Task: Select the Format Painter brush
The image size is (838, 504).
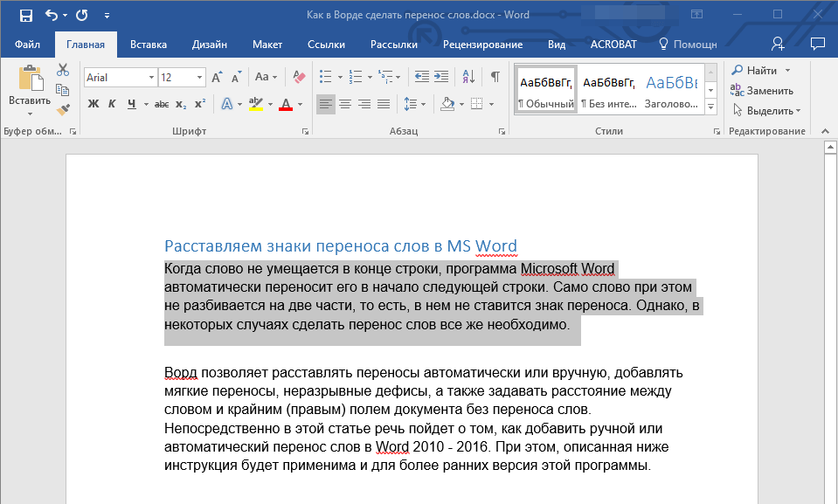Action: click(x=63, y=109)
